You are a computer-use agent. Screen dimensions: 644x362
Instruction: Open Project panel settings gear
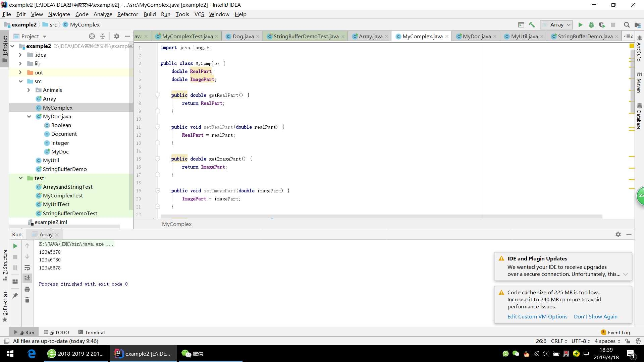coord(116,36)
